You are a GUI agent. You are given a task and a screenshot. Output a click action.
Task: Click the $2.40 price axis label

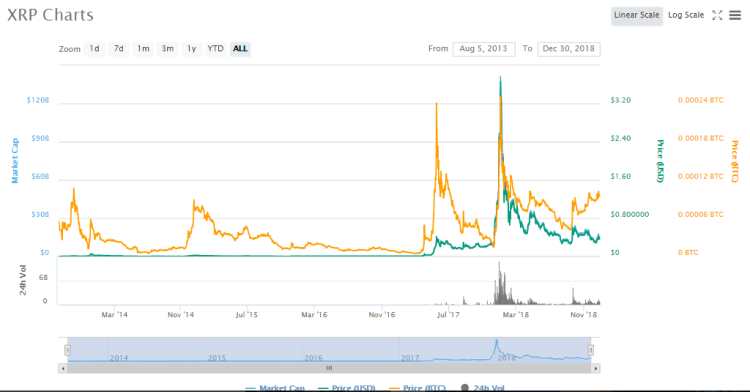(x=621, y=138)
